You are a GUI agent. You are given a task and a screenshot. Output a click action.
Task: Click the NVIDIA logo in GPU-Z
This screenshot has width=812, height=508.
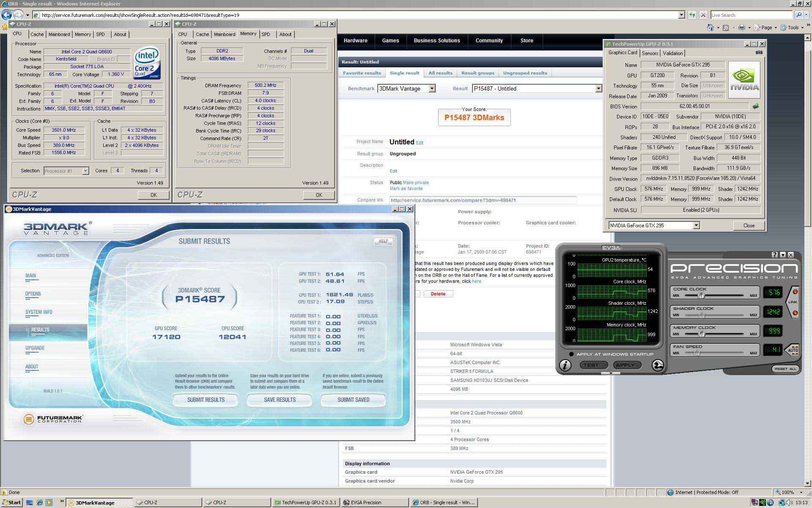(x=744, y=80)
